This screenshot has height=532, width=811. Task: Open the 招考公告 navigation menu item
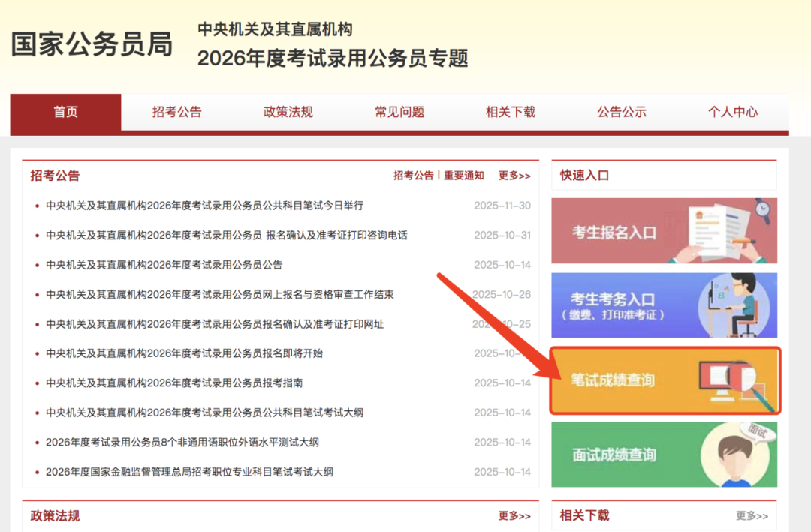point(176,113)
